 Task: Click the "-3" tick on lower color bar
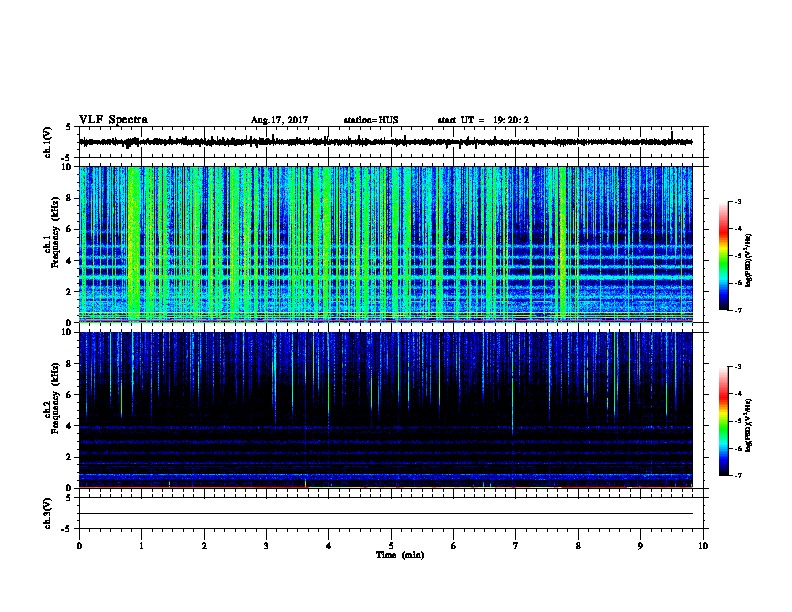pyautogui.click(x=737, y=367)
